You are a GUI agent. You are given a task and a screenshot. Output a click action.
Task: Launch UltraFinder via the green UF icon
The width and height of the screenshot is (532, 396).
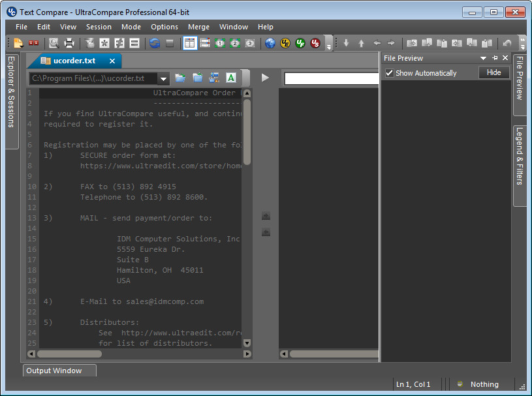tap(300, 43)
